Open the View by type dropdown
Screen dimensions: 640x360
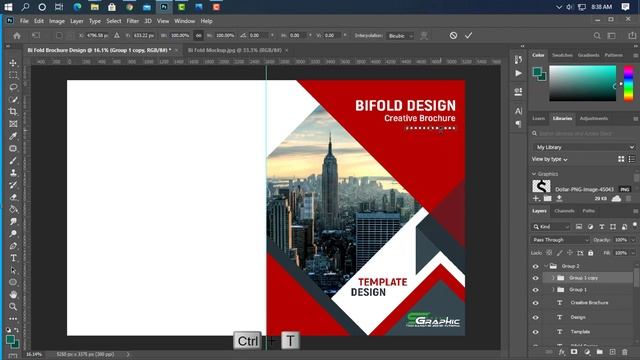(549, 159)
